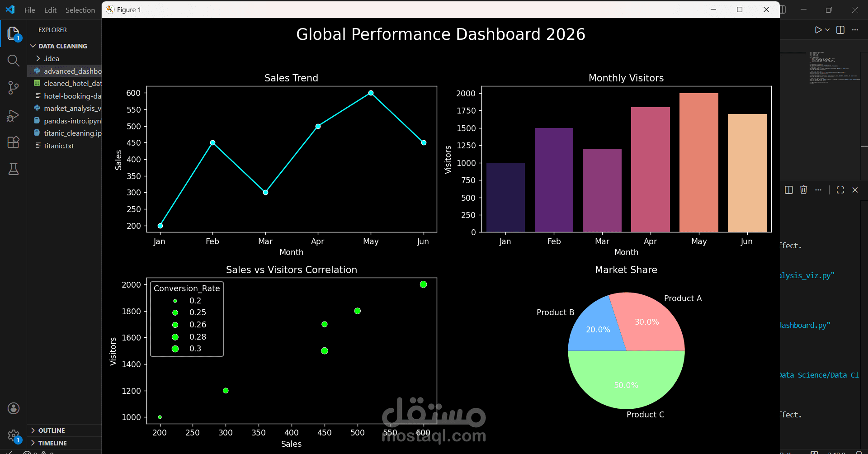This screenshot has height=454, width=868.
Task: Click the Feb bar in Monthly Visitors
Action: (x=554, y=180)
